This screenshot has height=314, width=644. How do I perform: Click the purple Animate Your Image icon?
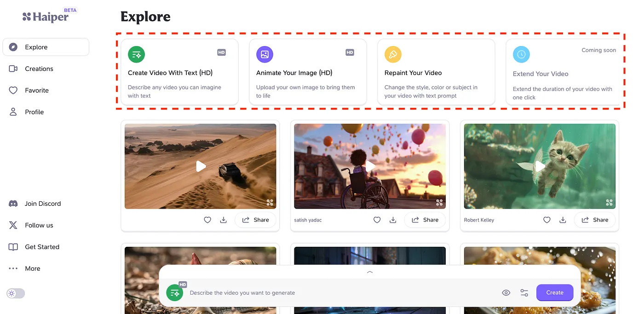[x=264, y=54]
